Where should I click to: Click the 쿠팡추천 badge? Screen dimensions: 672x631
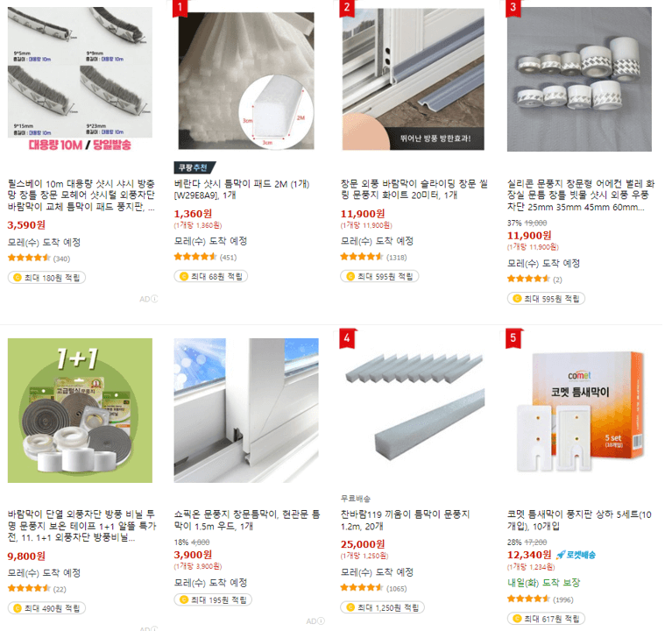195,167
